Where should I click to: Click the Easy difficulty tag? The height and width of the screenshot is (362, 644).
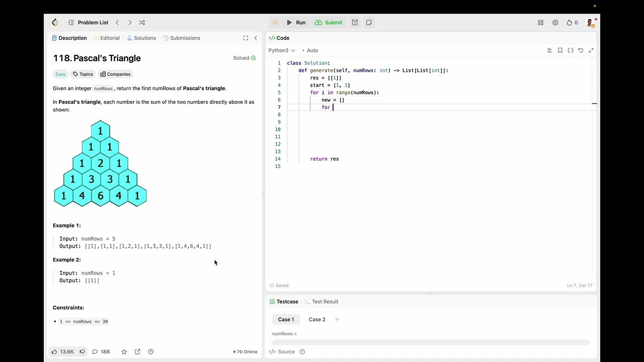point(60,74)
